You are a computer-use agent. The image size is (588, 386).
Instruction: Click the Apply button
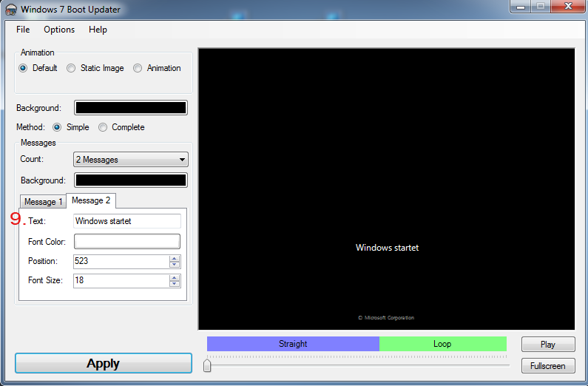[104, 363]
